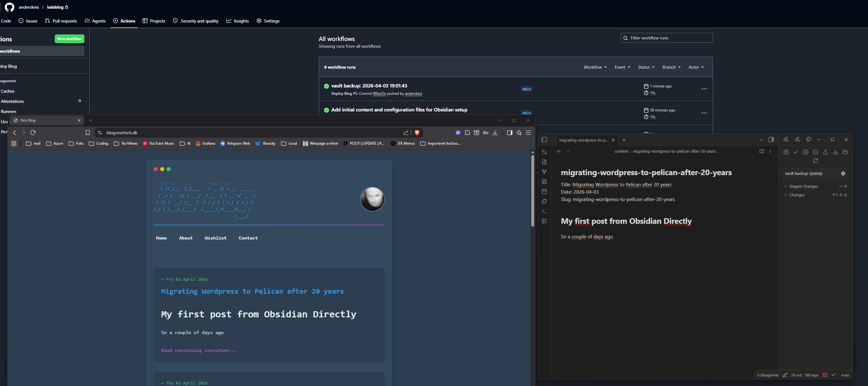Open the Pull requests tab on GitHub
Viewport: 868px width, 386px height.
click(61, 21)
